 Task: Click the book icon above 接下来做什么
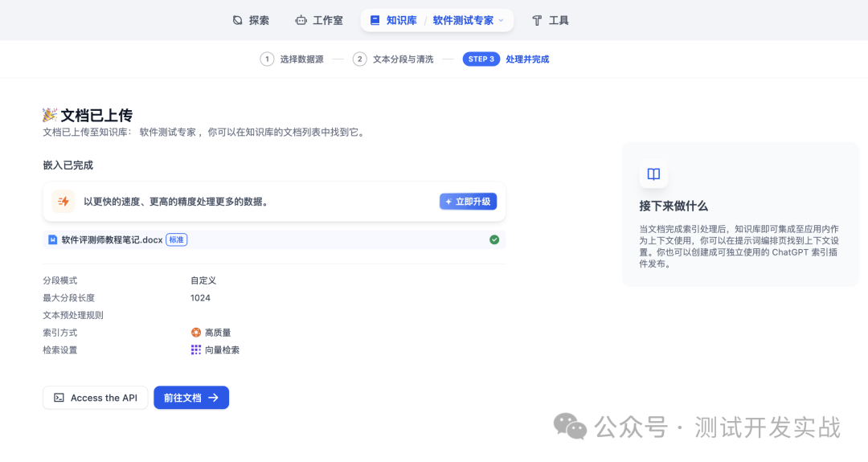pos(653,174)
